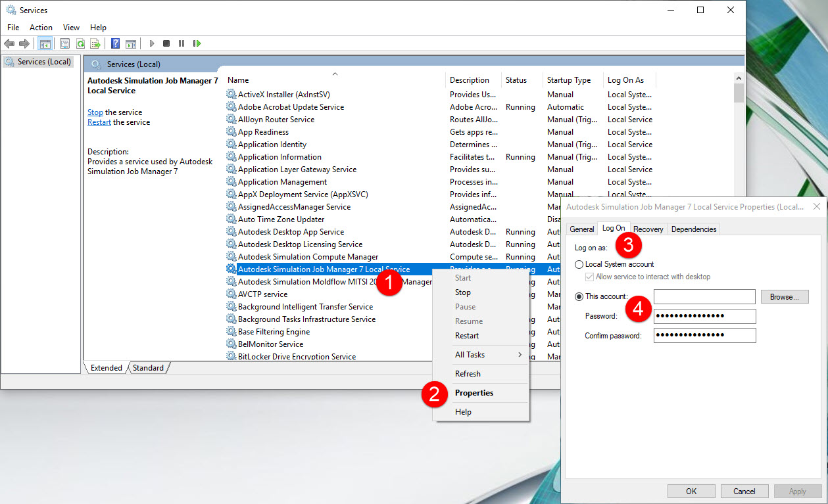
Task: Check Allow service to interact with desktop
Action: pos(589,277)
